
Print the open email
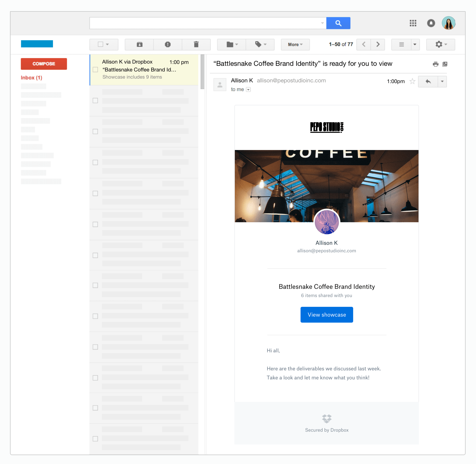435,64
